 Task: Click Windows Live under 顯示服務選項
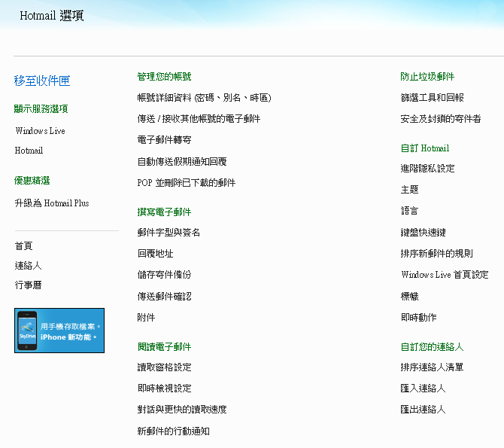pyautogui.click(x=40, y=131)
